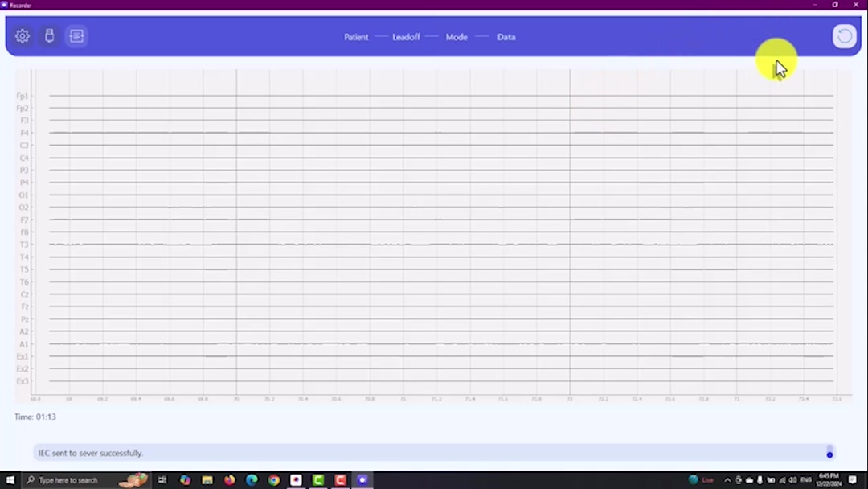
Task: Show hidden system tray icons
Action: 727,480
